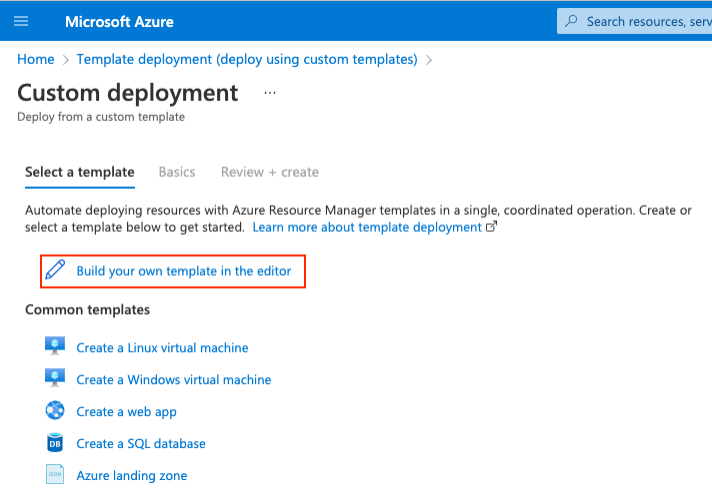The height and width of the screenshot is (494, 712).
Task: Click 'Deploy from a custom template' subtitle
Action: pos(101,117)
